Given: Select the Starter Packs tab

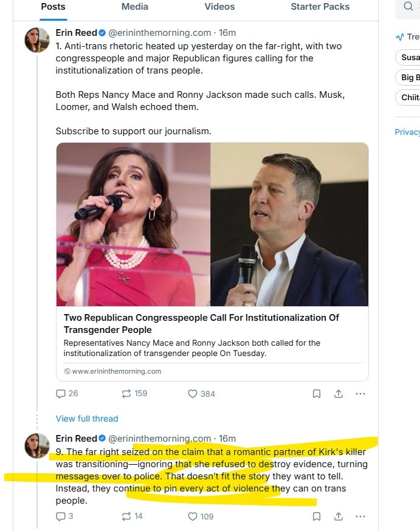Looking at the screenshot, I should pyautogui.click(x=320, y=7).
